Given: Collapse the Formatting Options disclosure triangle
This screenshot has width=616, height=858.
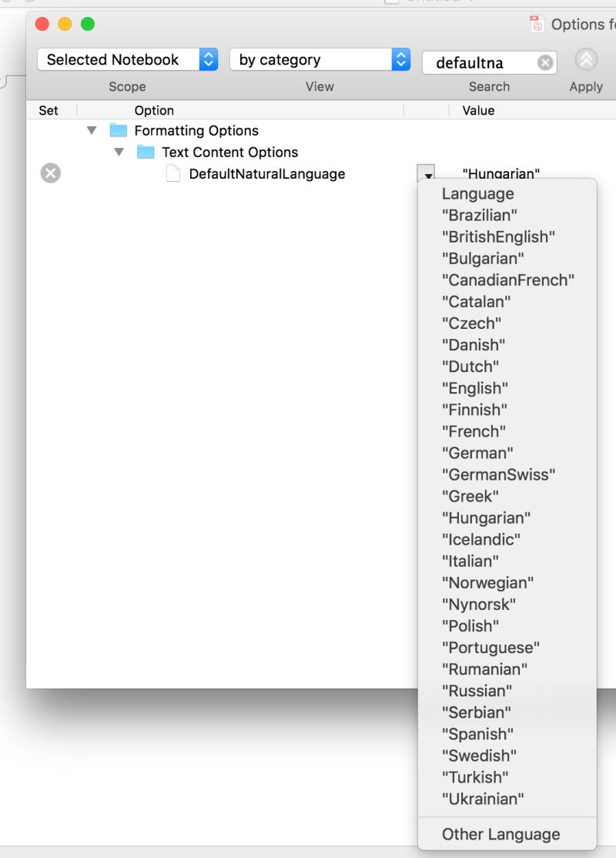Looking at the screenshot, I should 93,130.
